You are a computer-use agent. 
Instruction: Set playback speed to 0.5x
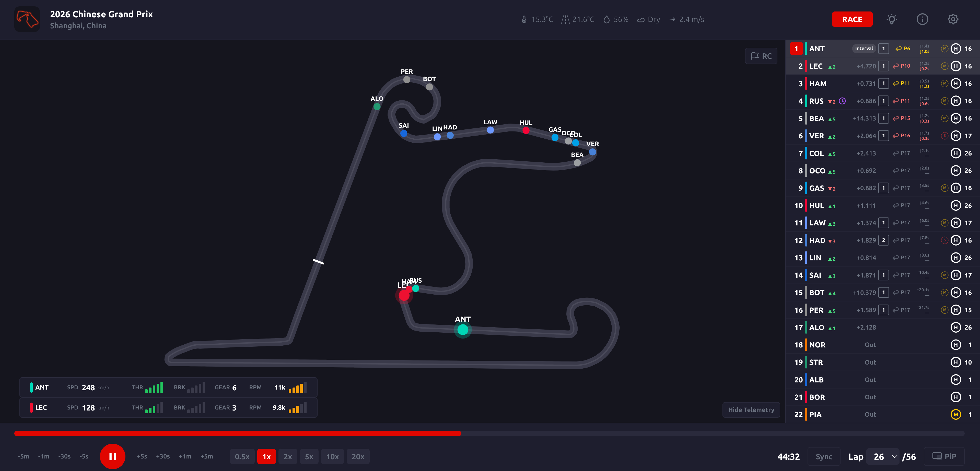point(242,456)
